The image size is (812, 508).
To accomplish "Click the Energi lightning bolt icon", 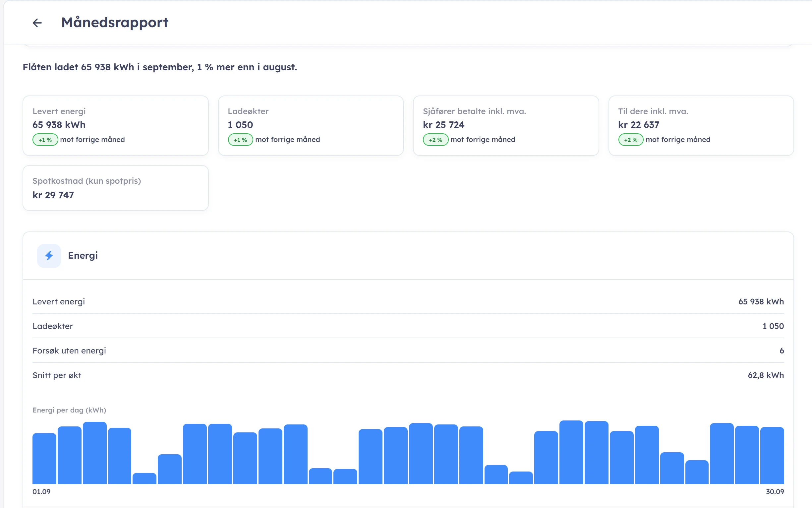I will click(x=49, y=256).
